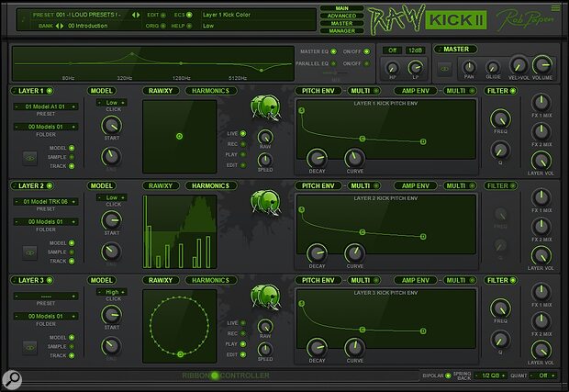This screenshot has width=569, height=392.
Task: Open Layer 2 preset dropdown 01 Model TRK 06
Action: point(46,201)
